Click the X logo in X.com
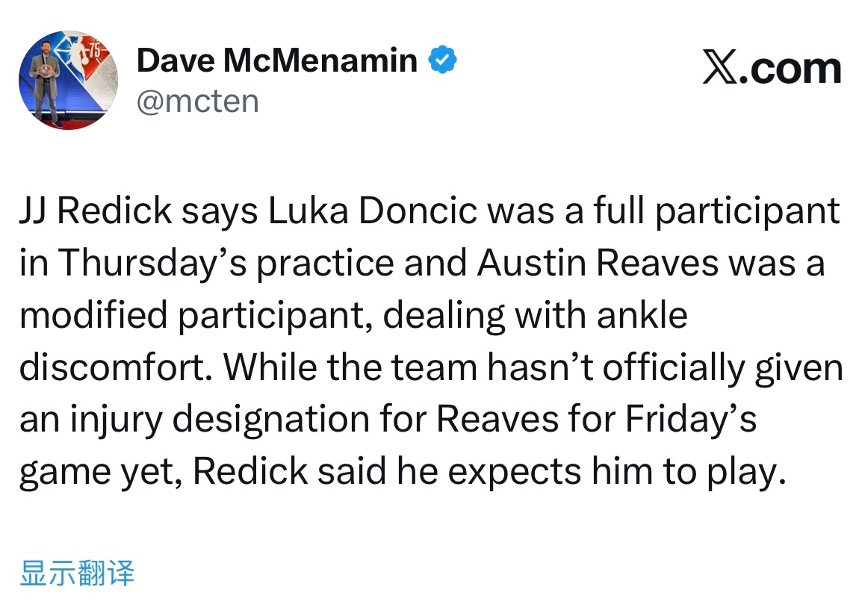Screen dimensions: 859x616 pos(720,67)
